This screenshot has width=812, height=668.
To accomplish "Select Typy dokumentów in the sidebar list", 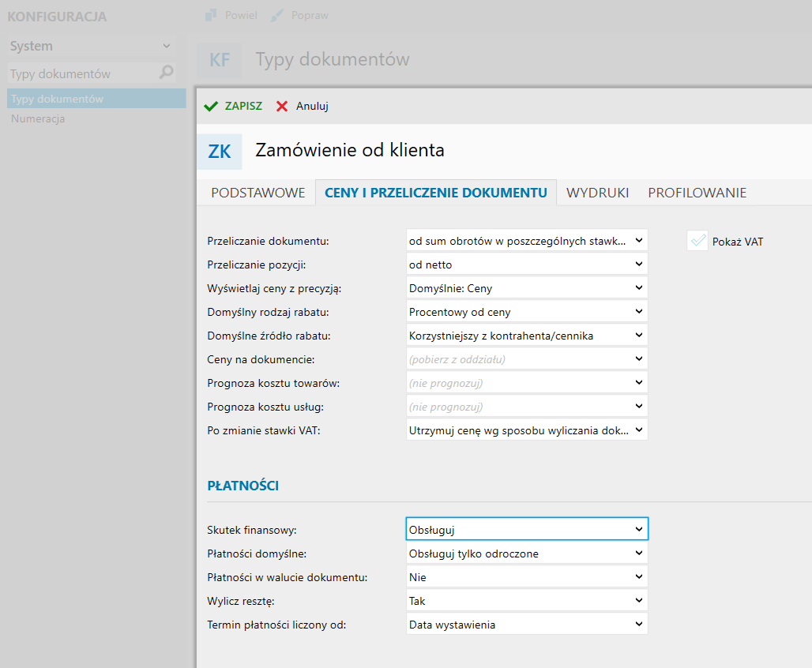I will [57, 99].
